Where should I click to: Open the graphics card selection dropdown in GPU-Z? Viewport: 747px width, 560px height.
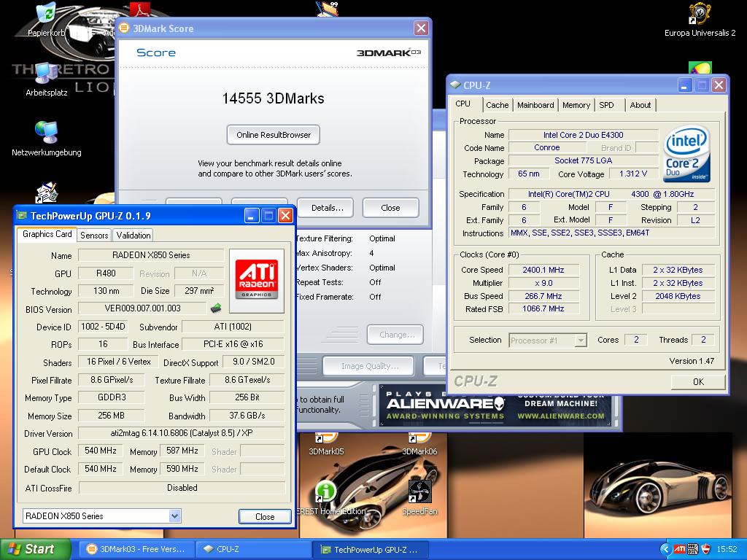pyautogui.click(x=175, y=516)
